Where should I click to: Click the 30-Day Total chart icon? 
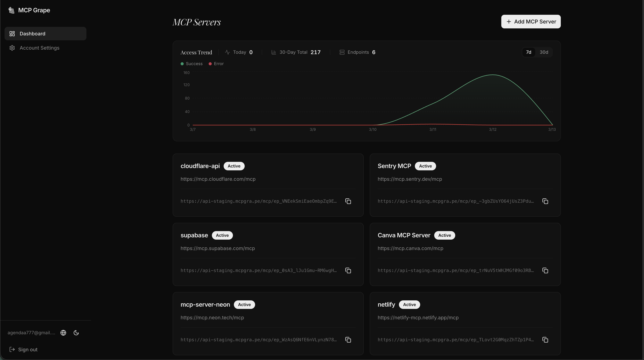[273, 52]
